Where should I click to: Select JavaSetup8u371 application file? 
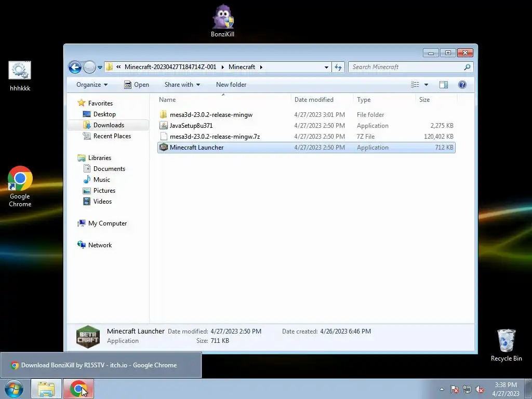[x=307, y=126]
